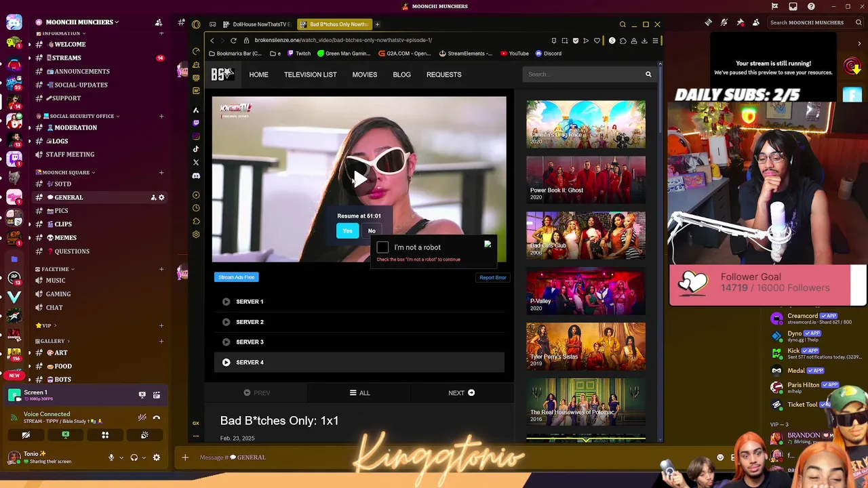Deafen with Discord headphones icon
868x488 pixels.
pos(134,457)
